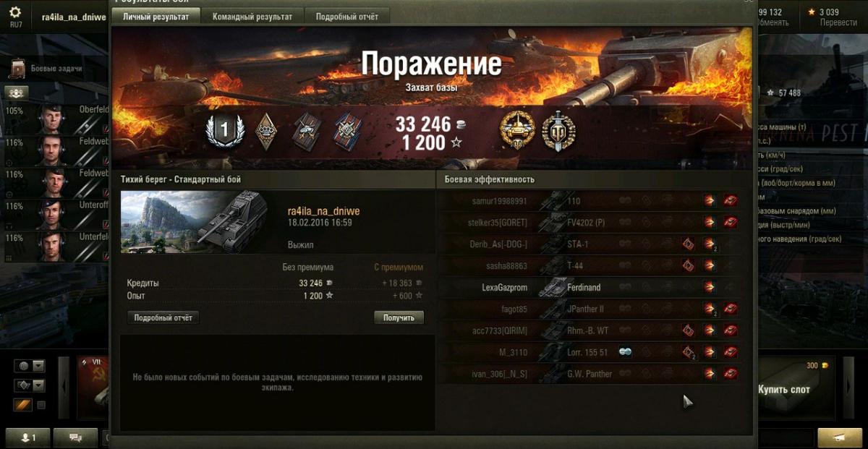This screenshot has height=449, width=868.
Task: Toggle the crew group icon above Oberfeld
Action: point(17,93)
